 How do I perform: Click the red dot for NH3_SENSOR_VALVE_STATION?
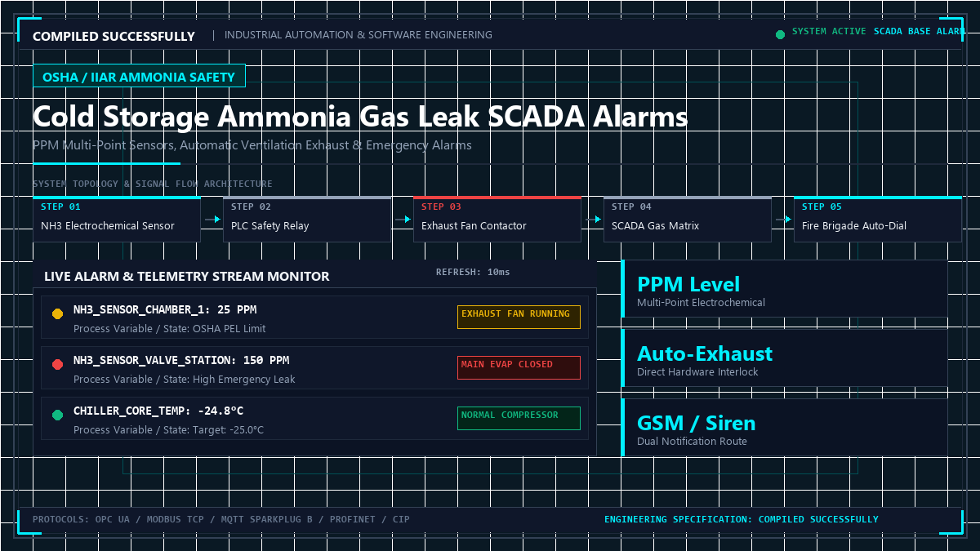click(x=57, y=364)
